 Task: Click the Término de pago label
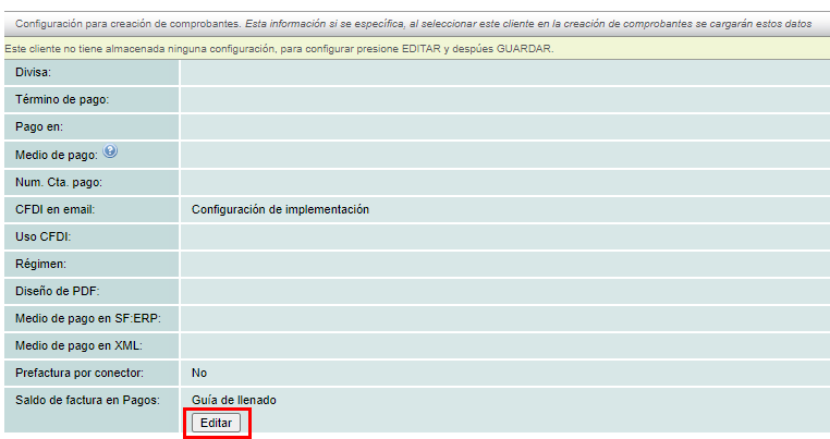coord(62,100)
